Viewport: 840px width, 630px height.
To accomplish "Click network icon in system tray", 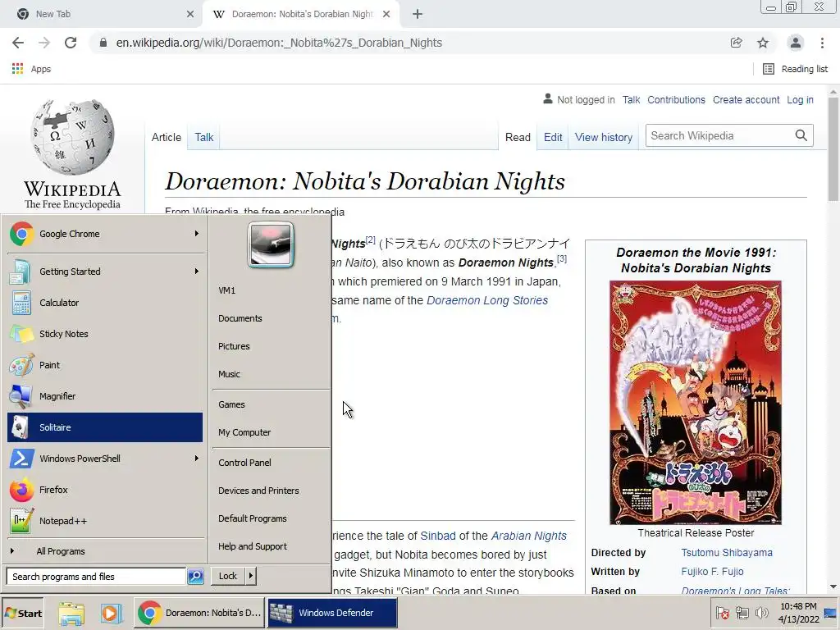I will (742, 613).
